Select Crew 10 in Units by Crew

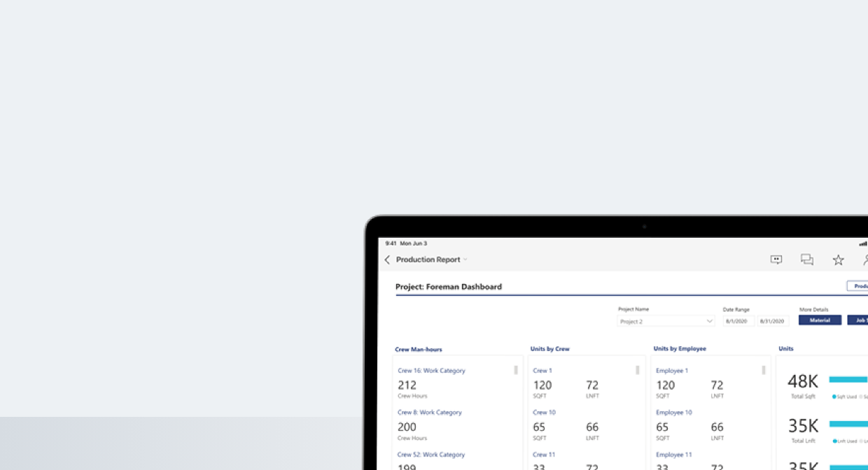tap(544, 413)
